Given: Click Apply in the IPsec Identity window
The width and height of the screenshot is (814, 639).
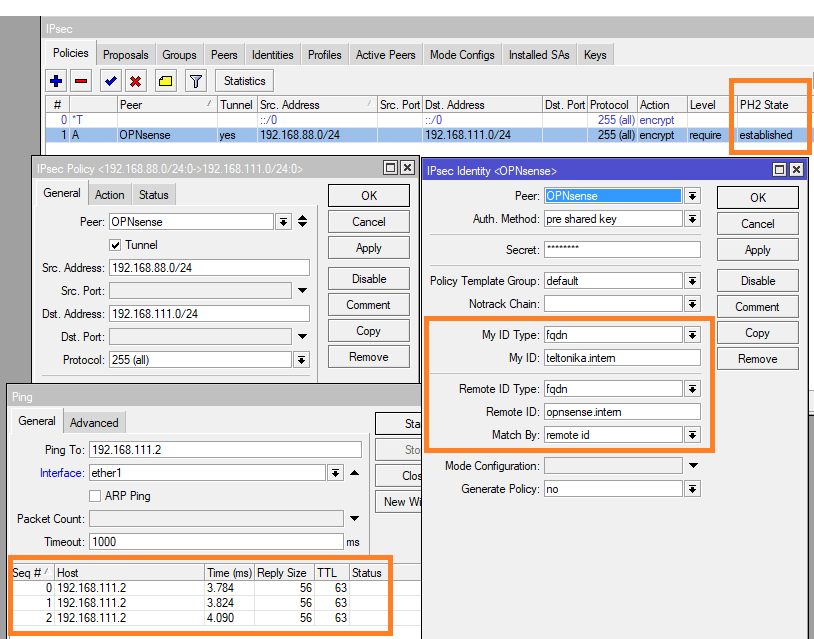Looking at the screenshot, I should [758, 250].
